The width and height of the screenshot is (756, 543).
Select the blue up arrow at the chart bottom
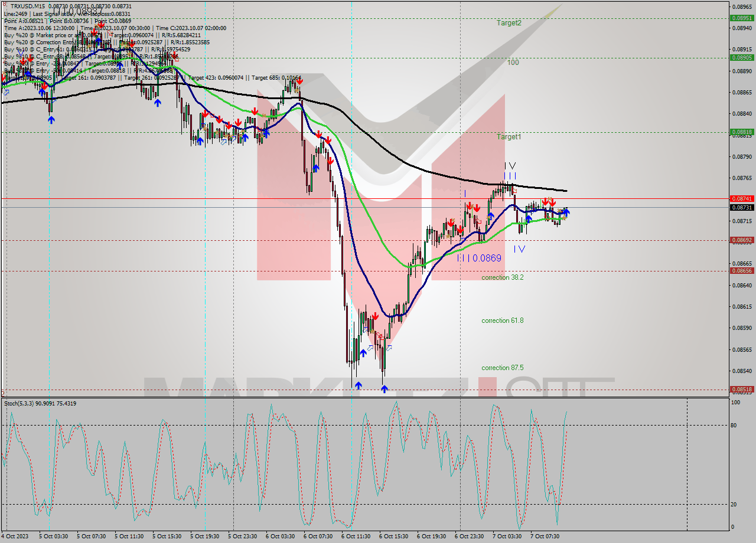coord(384,387)
